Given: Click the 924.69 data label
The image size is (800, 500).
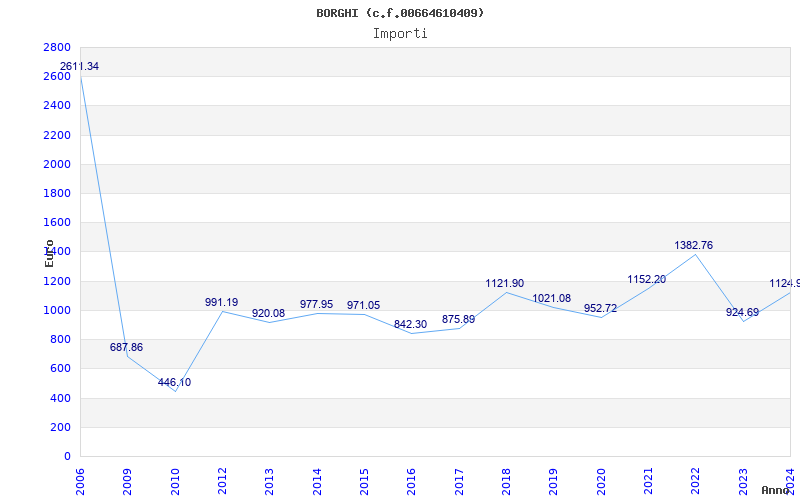Looking at the screenshot, I should (742, 312).
